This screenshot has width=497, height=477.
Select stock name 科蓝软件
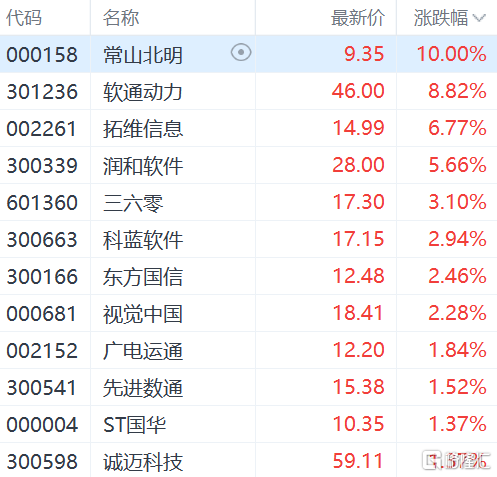(x=143, y=240)
